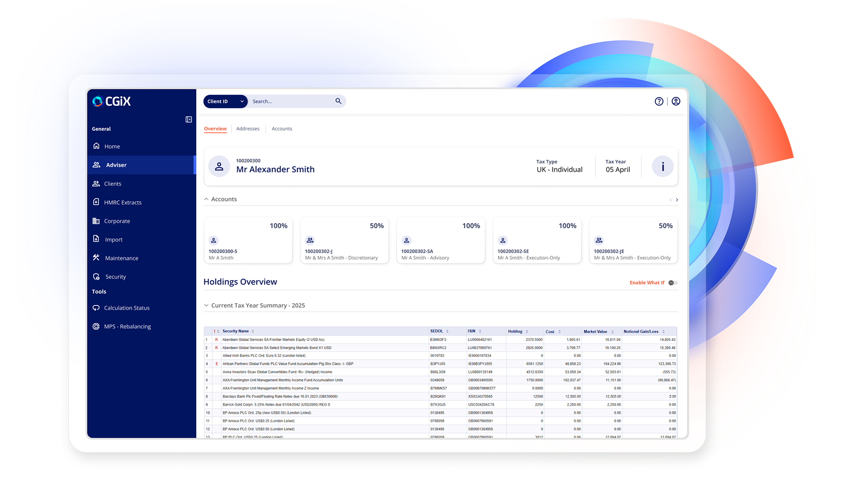
Task: Collapse the sidebar with panel icon
Action: tap(189, 119)
